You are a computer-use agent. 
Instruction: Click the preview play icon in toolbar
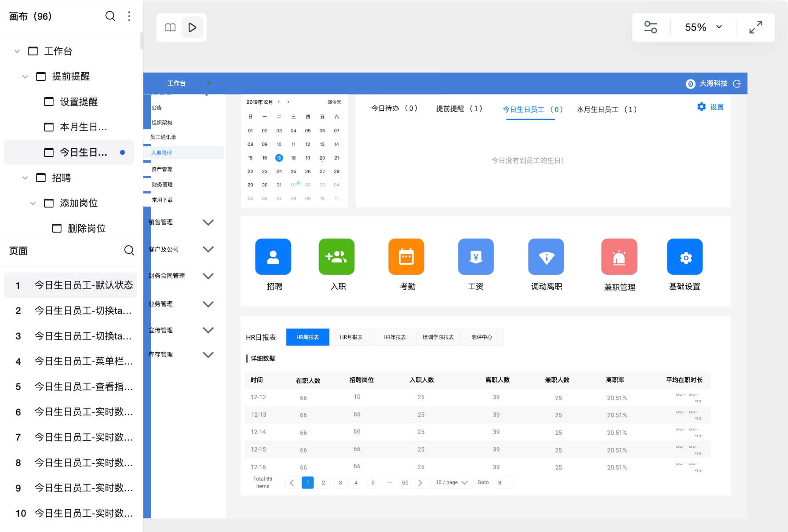tap(192, 27)
